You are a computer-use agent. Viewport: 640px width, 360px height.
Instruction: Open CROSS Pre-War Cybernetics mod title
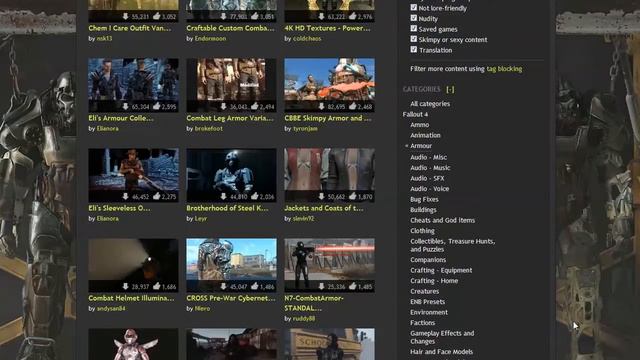click(231, 298)
